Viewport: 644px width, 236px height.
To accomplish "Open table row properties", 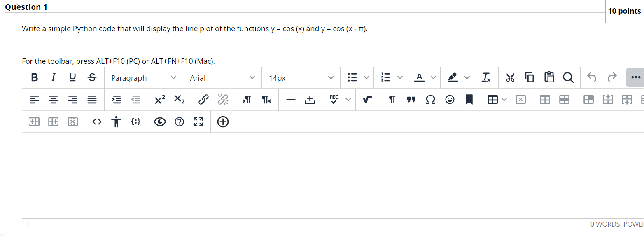I will 564,100.
